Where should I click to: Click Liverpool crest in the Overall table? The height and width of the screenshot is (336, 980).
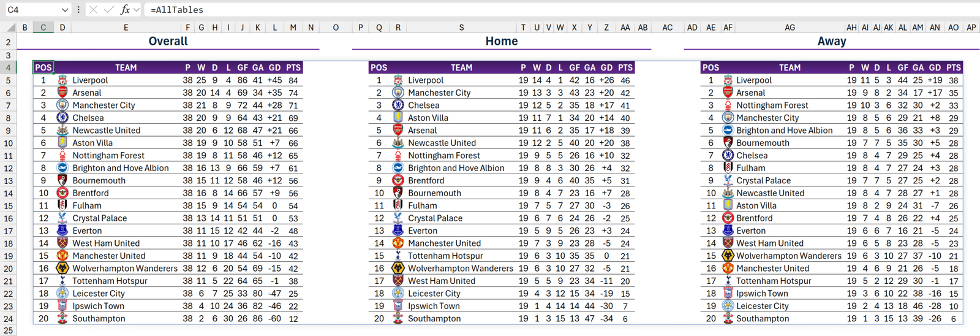point(62,80)
